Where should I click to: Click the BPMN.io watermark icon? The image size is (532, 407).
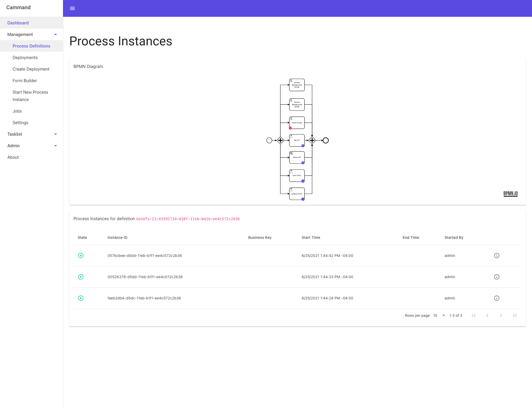pyautogui.click(x=511, y=193)
